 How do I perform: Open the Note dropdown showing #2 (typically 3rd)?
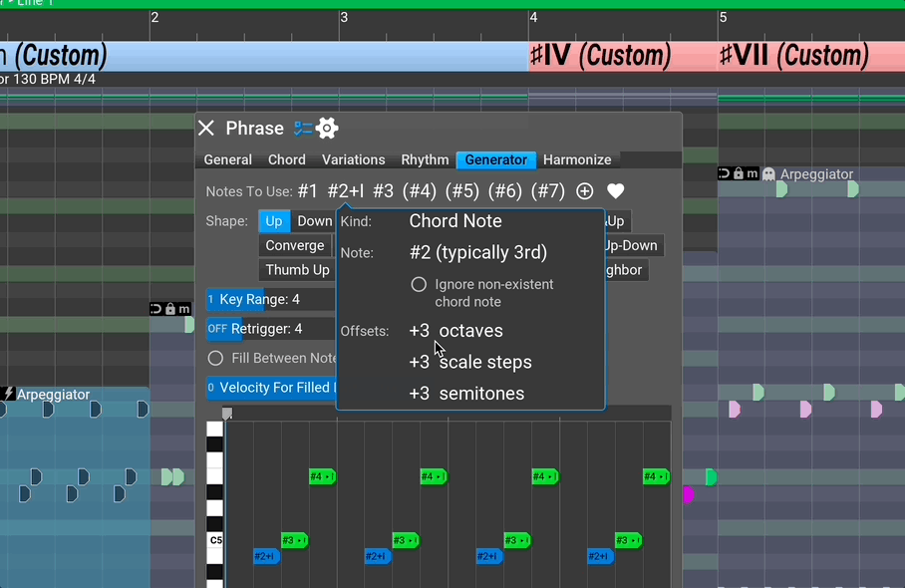coord(477,252)
